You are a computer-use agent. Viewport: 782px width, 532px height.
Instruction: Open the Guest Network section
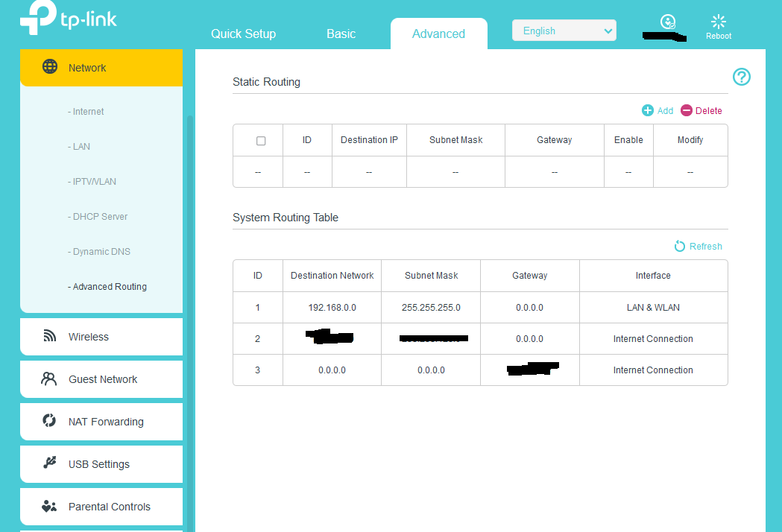coord(101,379)
